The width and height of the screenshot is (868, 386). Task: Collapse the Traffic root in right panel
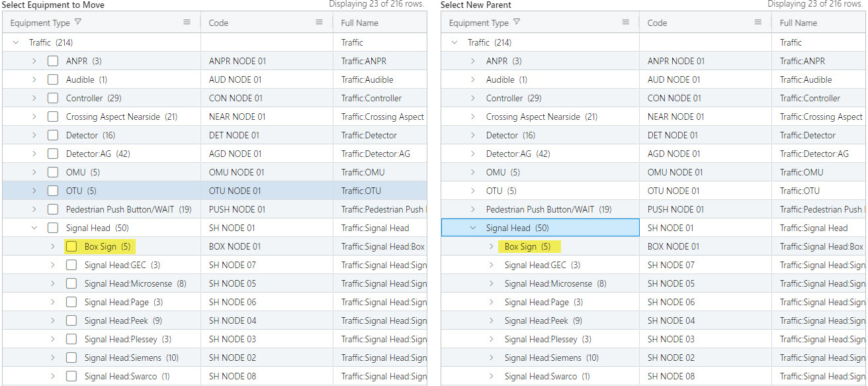tap(454, 42)
